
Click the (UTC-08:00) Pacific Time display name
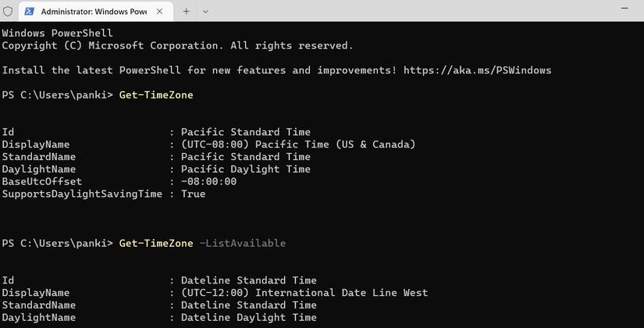pyautogui.click(x=298, y=144)
